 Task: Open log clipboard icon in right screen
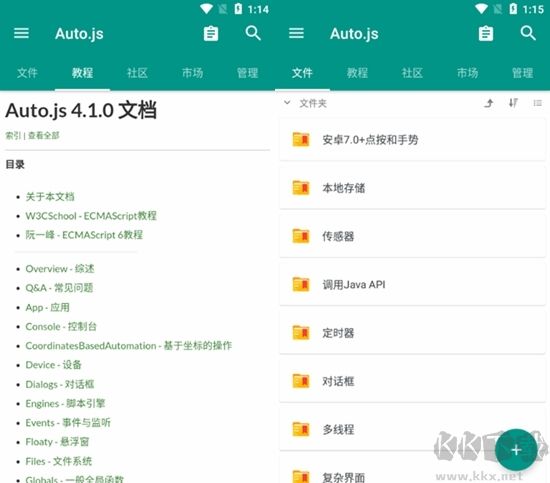486,34
